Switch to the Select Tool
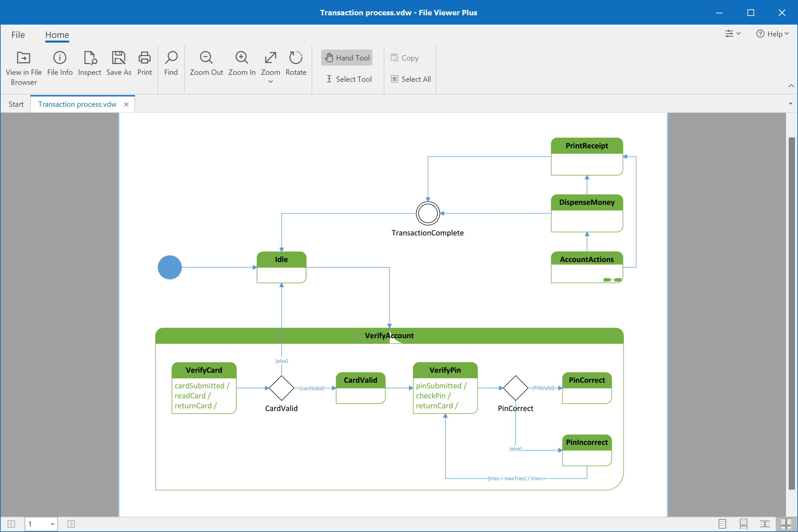798x532 pixels. coord(349,79)
